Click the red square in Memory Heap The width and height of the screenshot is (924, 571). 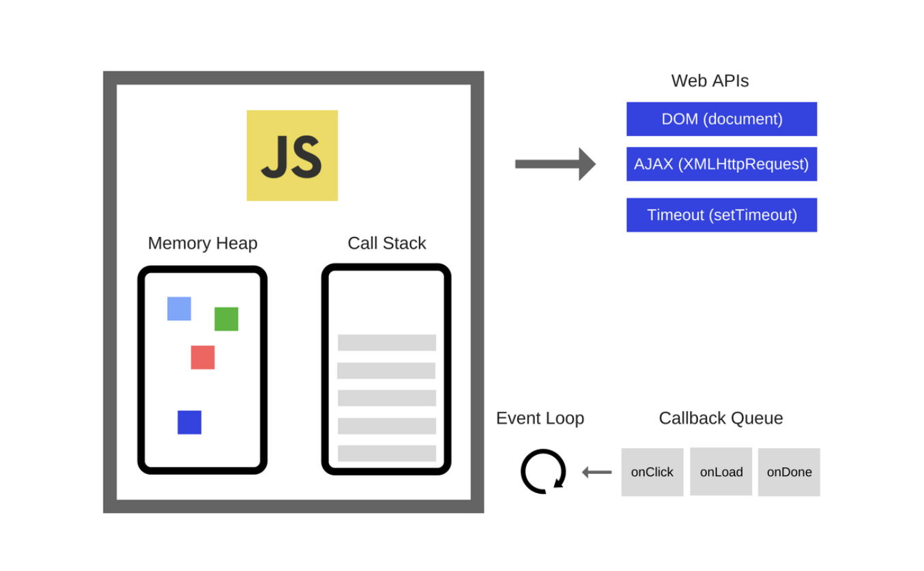coord(203,357)
